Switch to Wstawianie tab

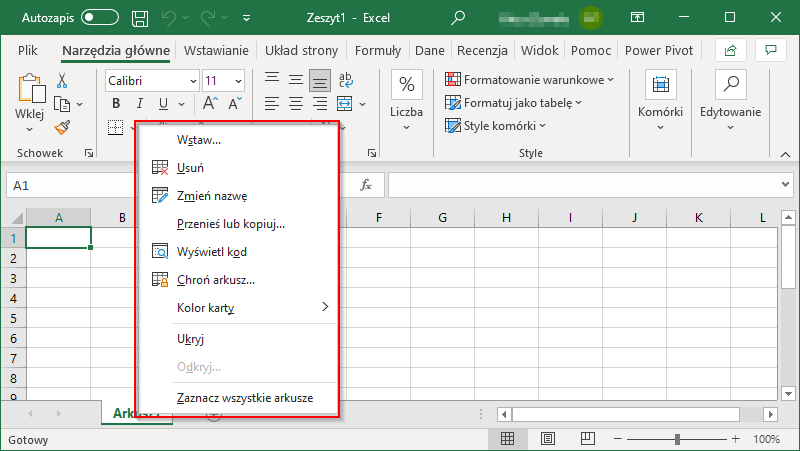coord(216,51)
